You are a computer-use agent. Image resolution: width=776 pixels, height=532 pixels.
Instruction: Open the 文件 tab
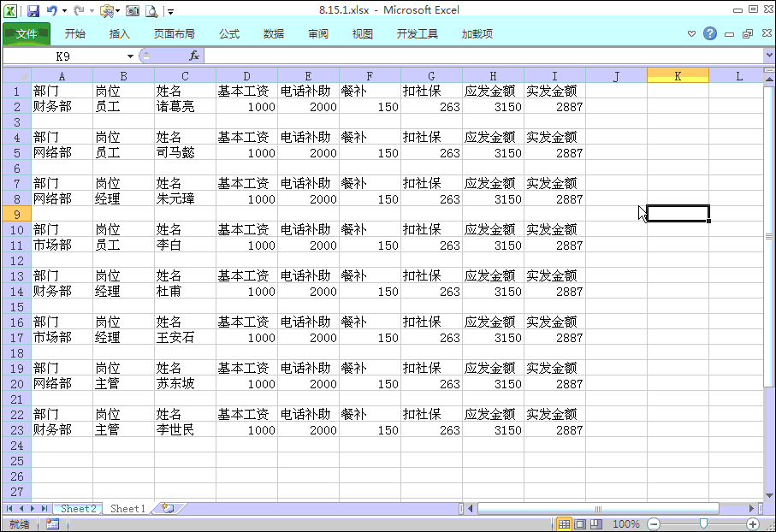[27, 33]
